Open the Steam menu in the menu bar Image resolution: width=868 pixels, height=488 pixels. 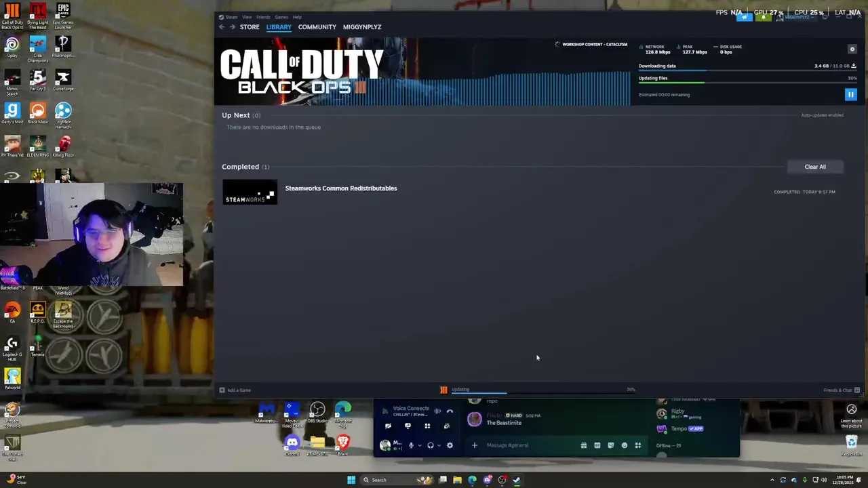pos(232,17)
